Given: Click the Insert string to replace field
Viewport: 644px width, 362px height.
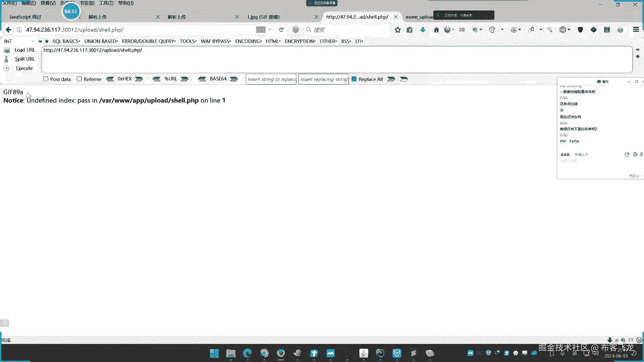Looking at the screenshot, I should [271, 79].
